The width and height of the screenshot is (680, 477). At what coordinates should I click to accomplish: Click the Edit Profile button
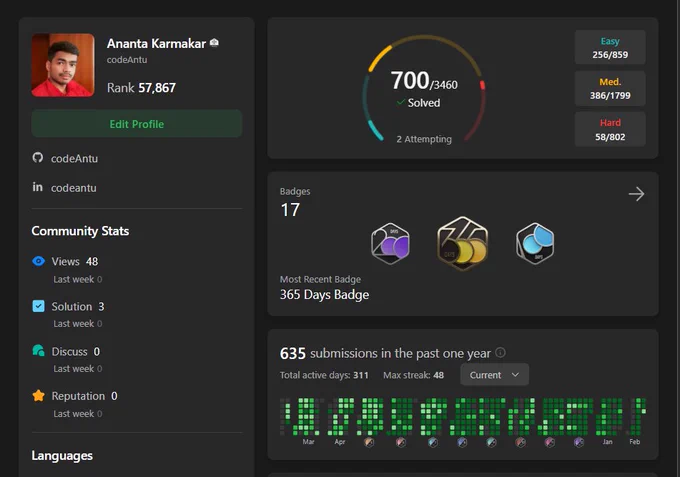[x=137, y=124]
